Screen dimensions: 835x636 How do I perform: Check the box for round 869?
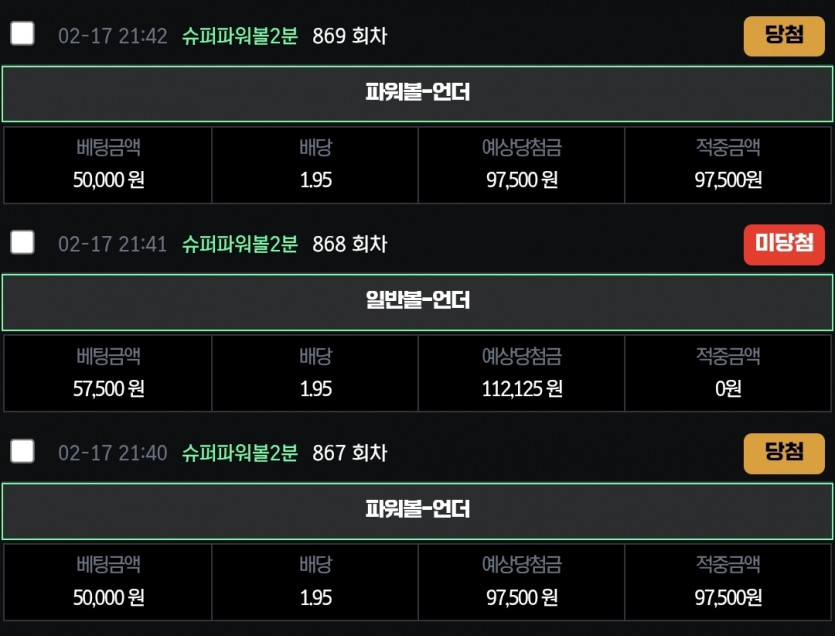[x=22, y=34]
